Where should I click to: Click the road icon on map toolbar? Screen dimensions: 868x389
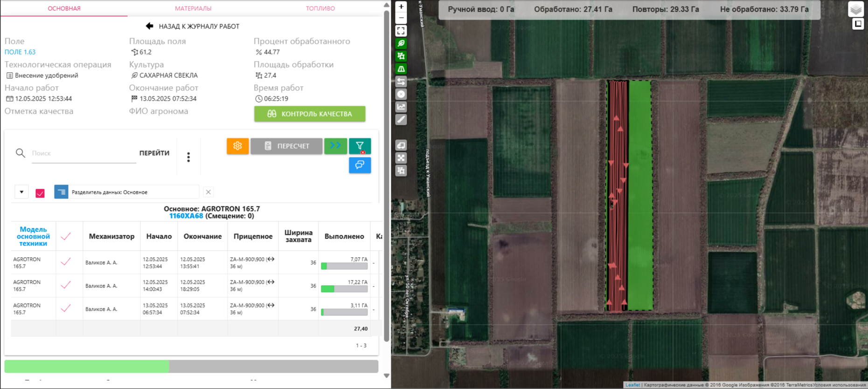pyautogui.click(x=401, y=69)
